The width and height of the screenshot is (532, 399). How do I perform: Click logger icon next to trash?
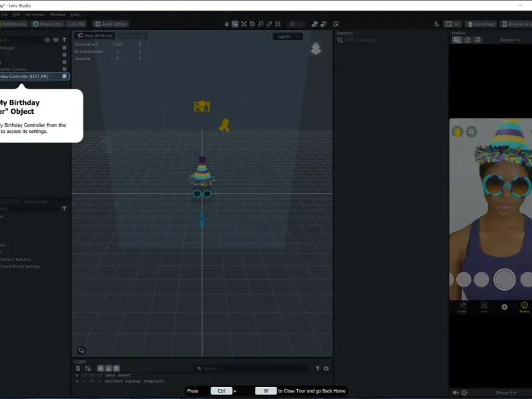[88, 368]
